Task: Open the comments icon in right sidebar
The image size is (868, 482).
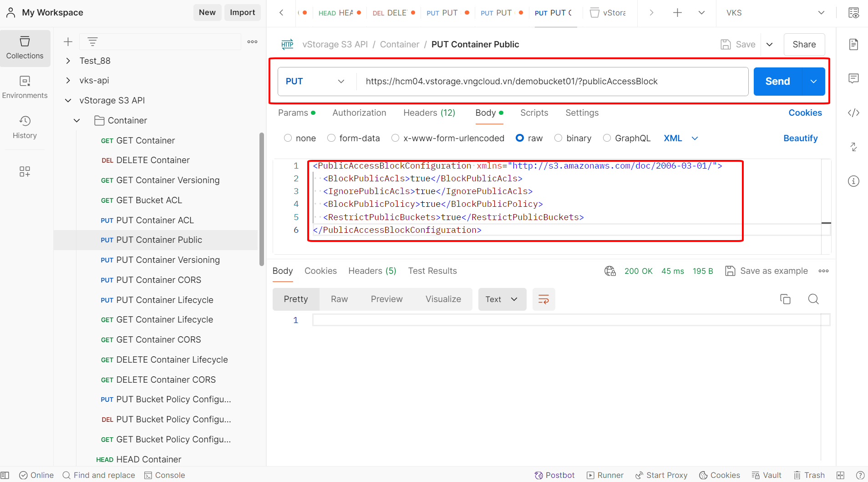Action: (853, 78)
